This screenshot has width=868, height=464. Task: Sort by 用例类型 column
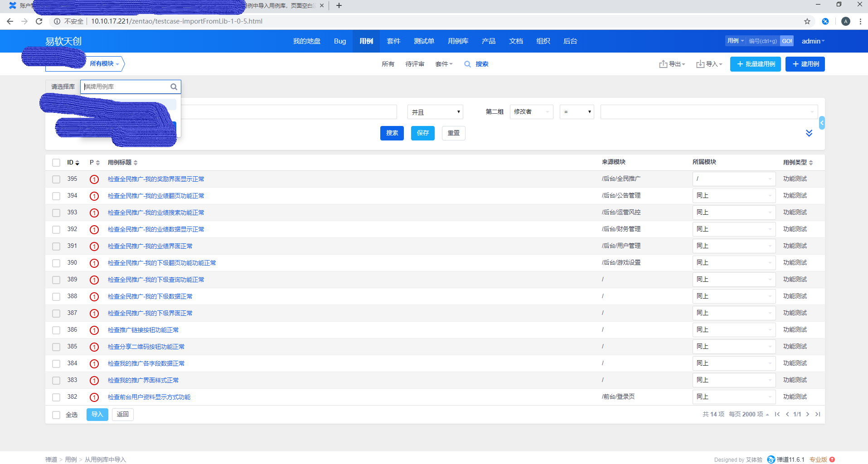tap(798, 163)
